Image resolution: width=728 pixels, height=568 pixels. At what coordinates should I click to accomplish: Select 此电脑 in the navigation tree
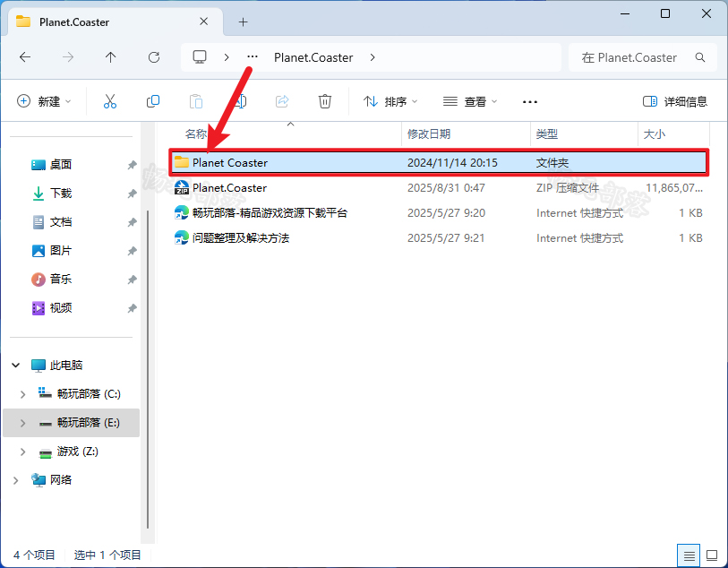tap(66, 366)
